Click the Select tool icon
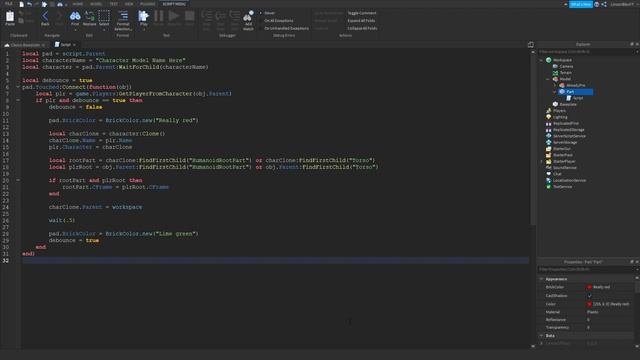Image resolution: width=640 pixels, height=360 pixels. click(104, 16)
